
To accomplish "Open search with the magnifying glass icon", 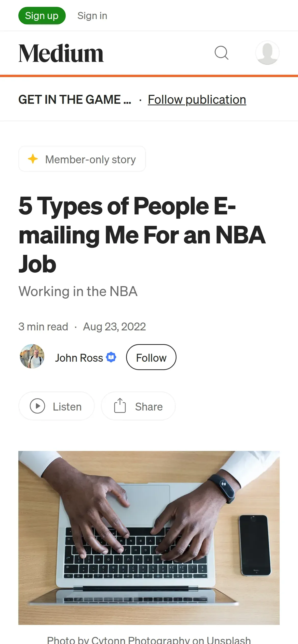I will 221,53.
